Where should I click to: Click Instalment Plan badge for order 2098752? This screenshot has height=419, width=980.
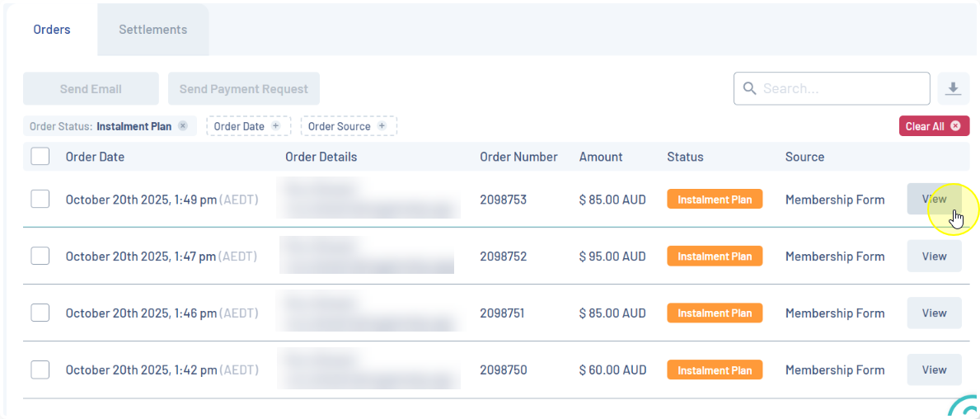point(715,257)
